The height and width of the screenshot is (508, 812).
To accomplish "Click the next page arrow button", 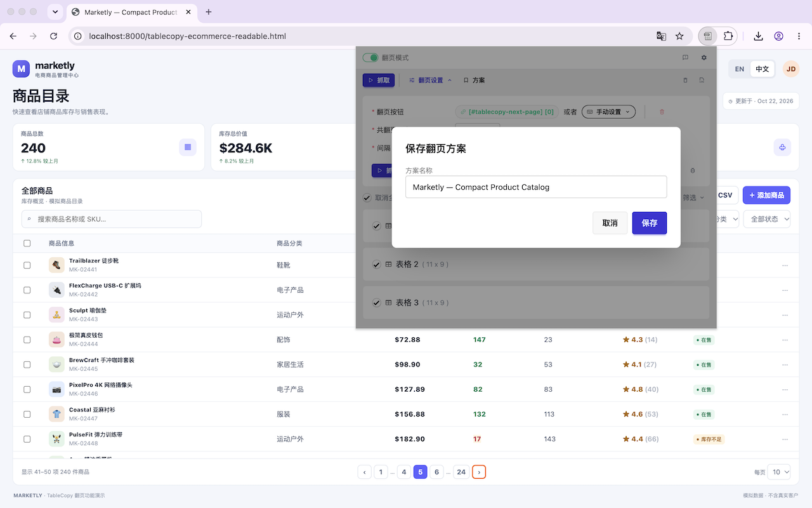I will click(x=479, y=472).
